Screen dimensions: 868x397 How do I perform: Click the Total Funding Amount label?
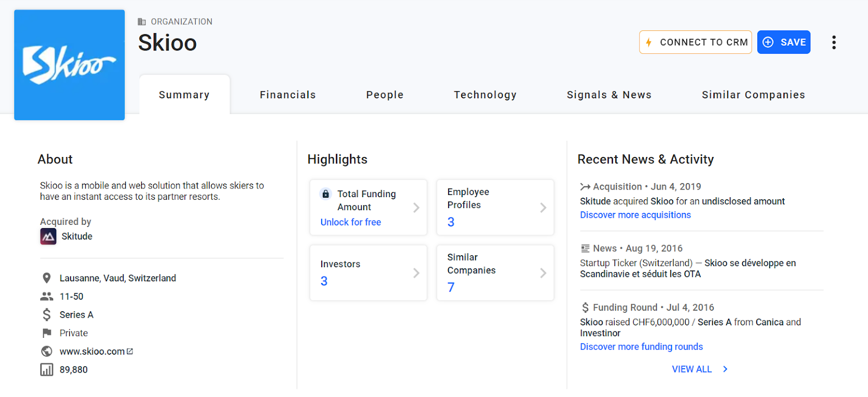coord(367,200)
